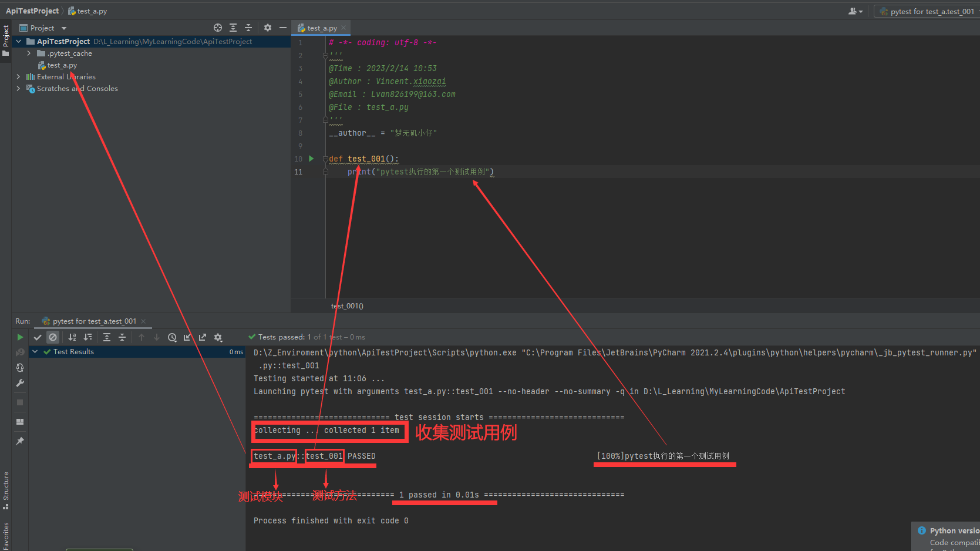
Task: Click Stop square button in Run sidebar
Action: coord(20,402)
